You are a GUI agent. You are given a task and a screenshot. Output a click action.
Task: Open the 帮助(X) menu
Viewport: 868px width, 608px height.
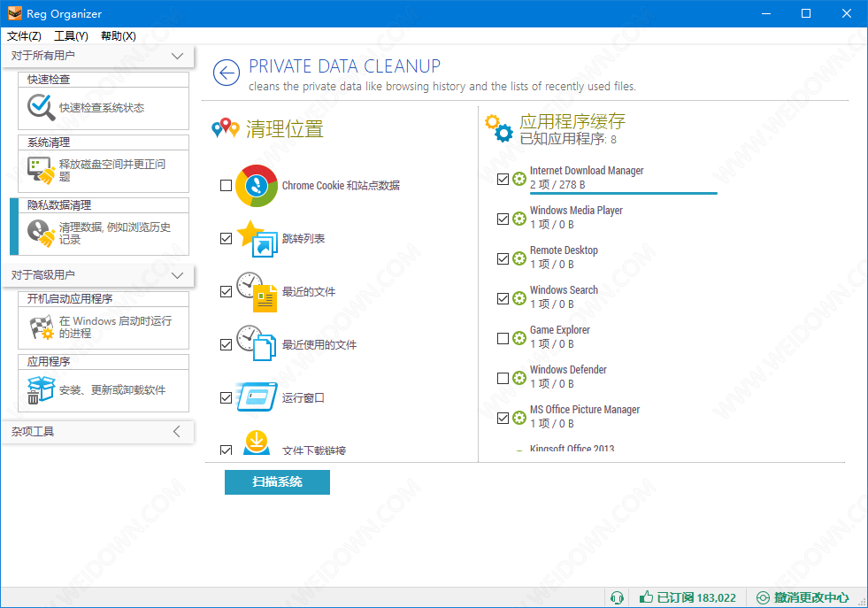tap(119, 36)
